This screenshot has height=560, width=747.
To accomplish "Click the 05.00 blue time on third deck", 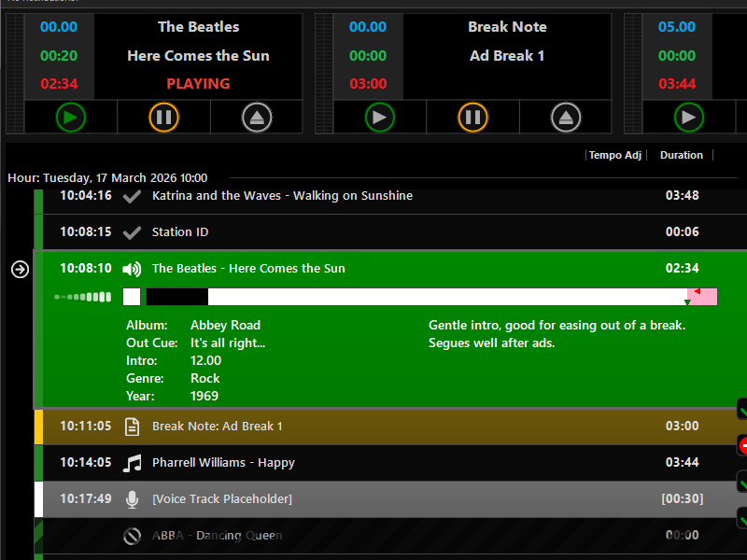I will click(677, 27).
